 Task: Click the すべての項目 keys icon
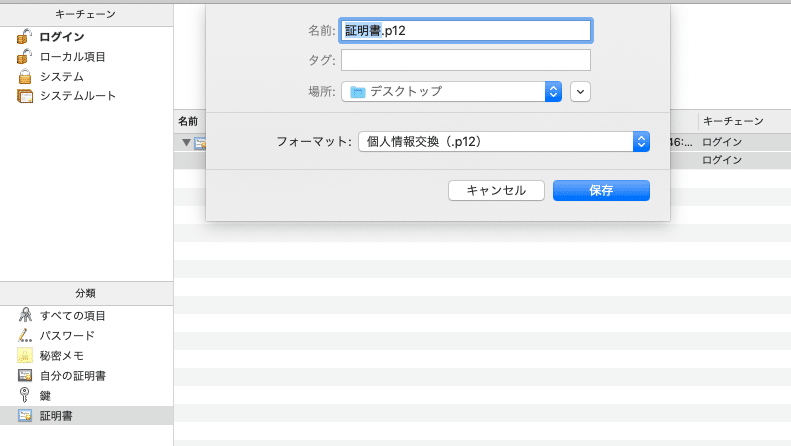pyautogui.click(x=25, y=315)
